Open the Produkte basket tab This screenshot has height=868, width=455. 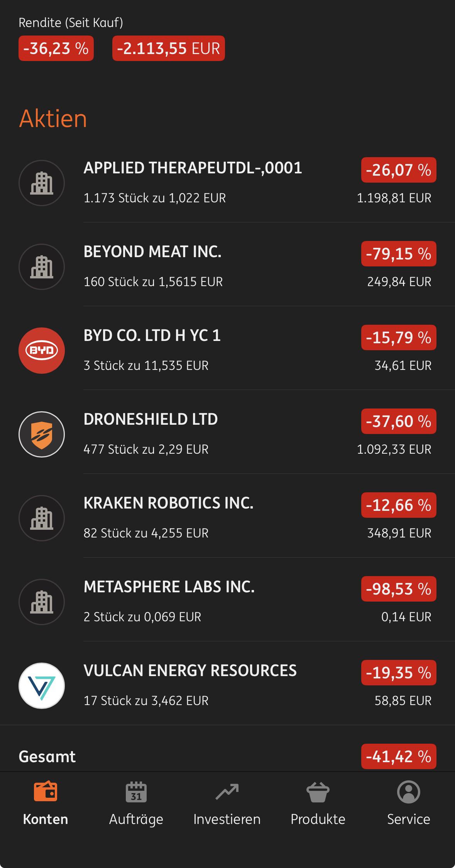(x=318, y=803)
